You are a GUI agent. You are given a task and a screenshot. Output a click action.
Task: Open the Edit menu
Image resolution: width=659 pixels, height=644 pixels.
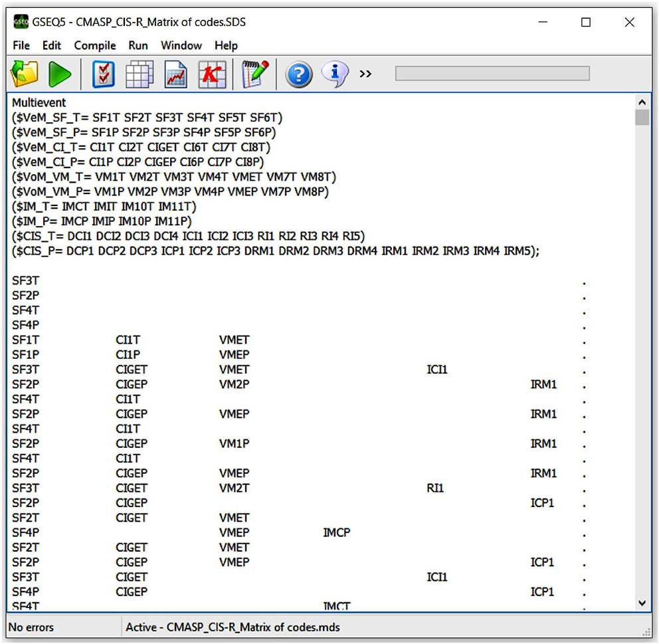[52, 45]
